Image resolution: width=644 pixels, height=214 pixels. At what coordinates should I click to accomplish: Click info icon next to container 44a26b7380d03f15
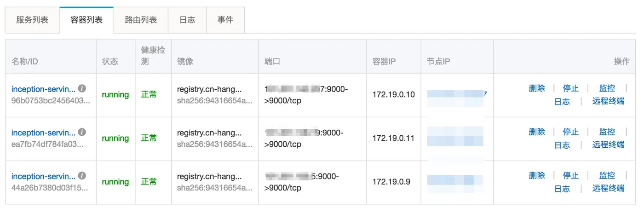tap(82, 176)
